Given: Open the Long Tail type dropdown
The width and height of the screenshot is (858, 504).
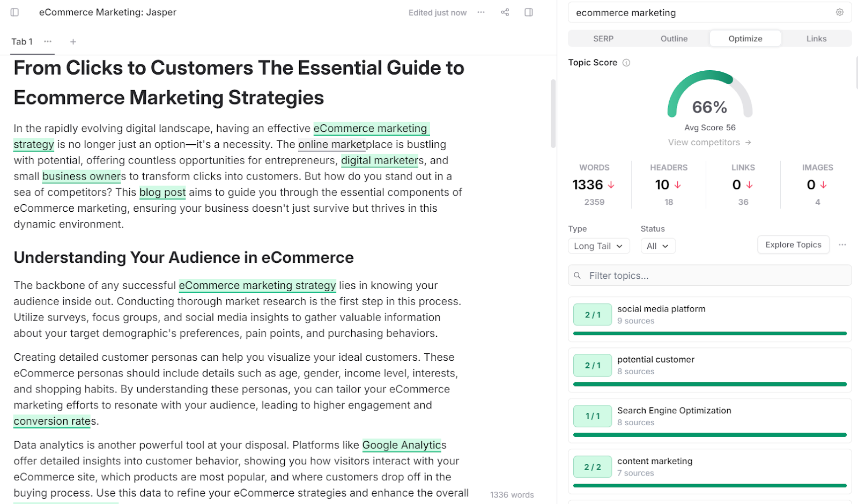Looking at the screenshot, I should coord(598,246).
